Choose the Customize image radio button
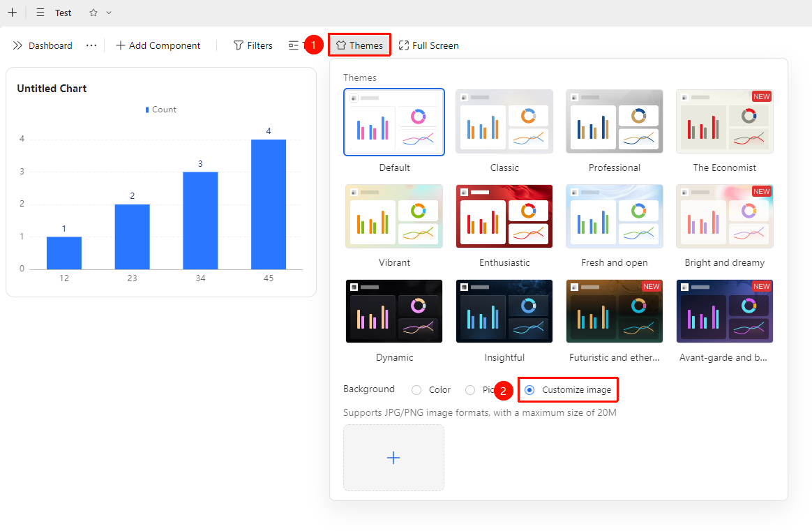The width and height of the screenshot is (812, 531). pos(529,390)
